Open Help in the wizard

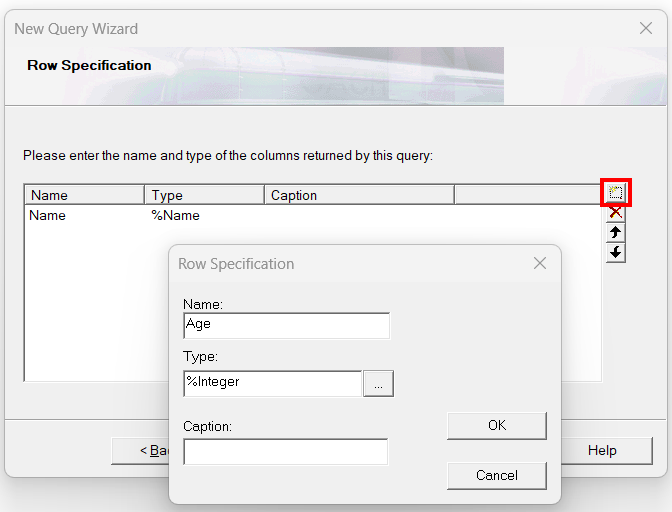[x=602, y=451]
